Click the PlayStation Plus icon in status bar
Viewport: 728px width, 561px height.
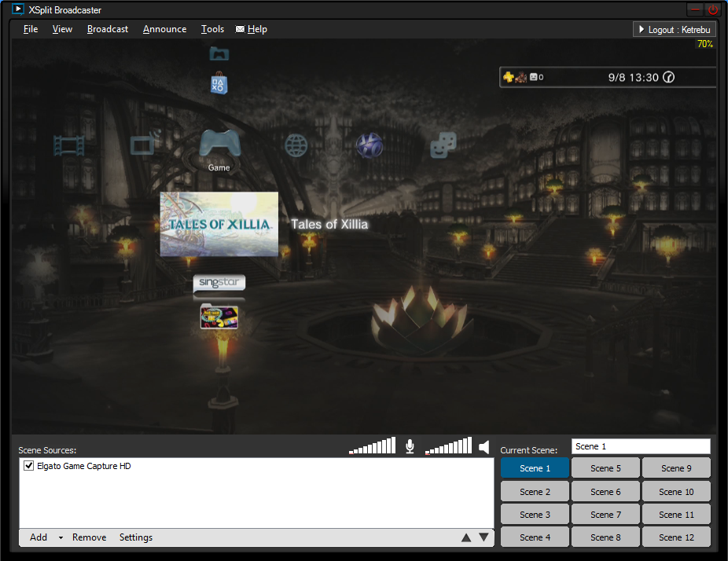click(509, 77)
